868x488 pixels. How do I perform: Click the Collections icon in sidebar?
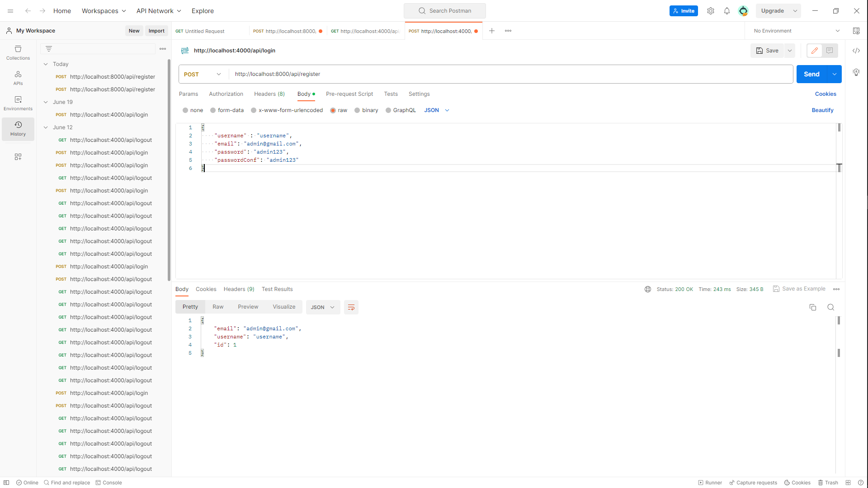tap(18, 52)
